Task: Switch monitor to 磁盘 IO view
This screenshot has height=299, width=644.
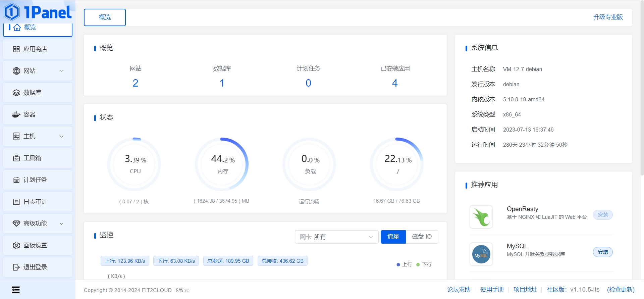Action: [x=422, y=237]
